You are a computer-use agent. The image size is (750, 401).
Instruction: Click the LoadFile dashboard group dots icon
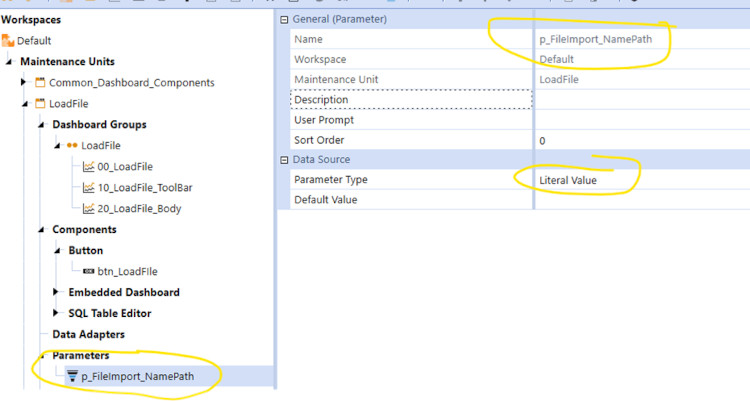pos(72,145)
